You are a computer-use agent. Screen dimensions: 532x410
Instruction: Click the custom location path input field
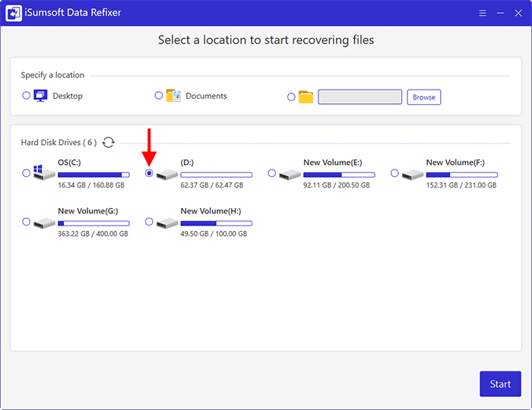click(x=359, y=96)
